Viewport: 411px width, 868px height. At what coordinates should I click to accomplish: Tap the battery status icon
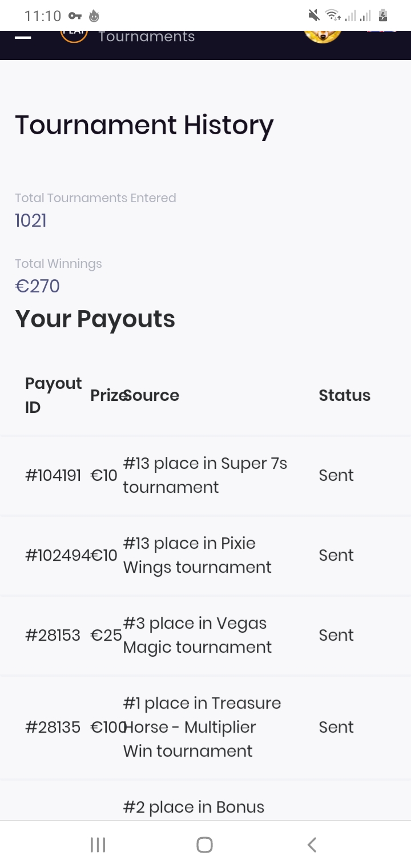pyautogui.click(x=383, y=15)
